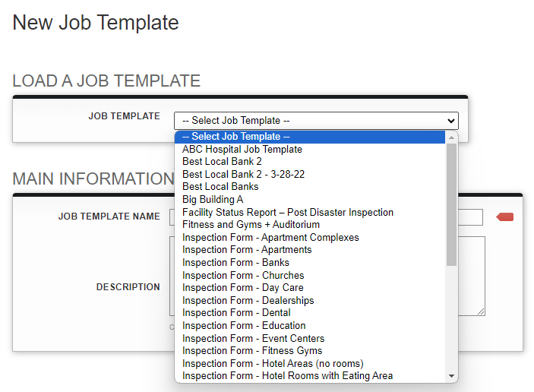Click the scrollbar down arrow in list

pyautogui.click(x=452, y=376)
